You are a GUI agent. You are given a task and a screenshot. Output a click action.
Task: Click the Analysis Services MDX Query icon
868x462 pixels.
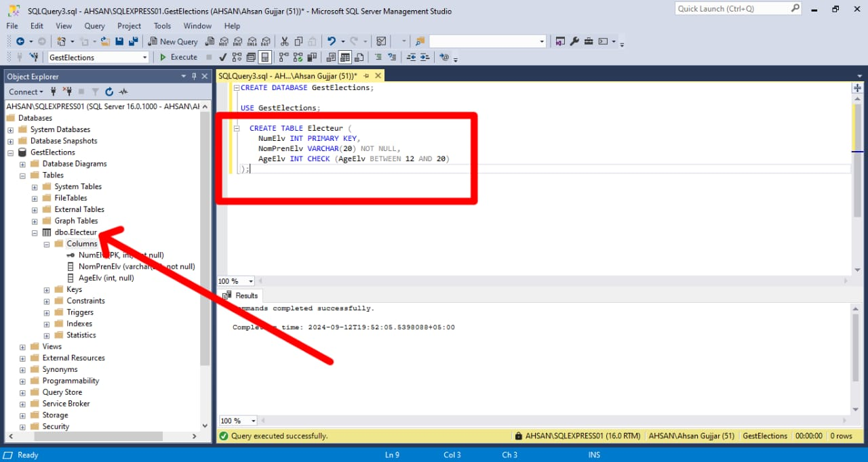click(224, 41)
